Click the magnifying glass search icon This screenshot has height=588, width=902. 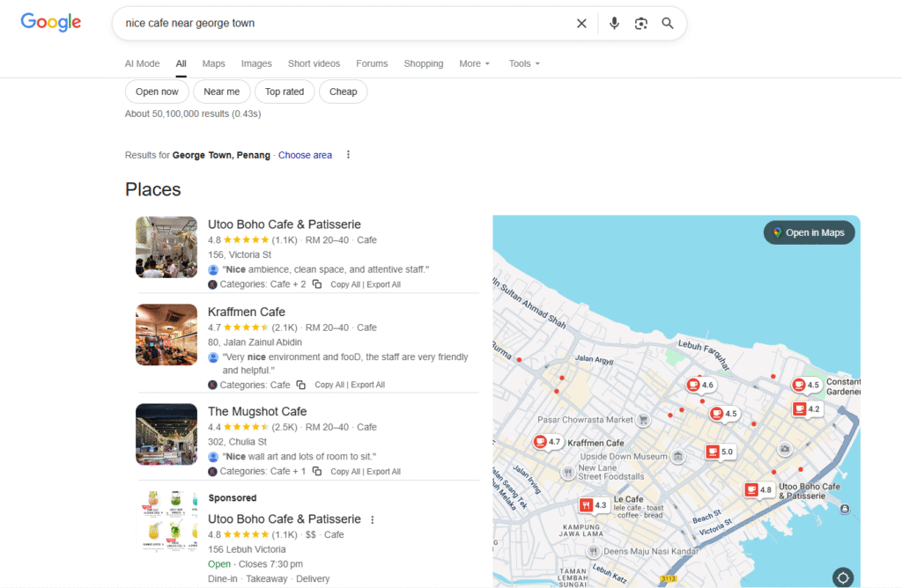point(668,24)
